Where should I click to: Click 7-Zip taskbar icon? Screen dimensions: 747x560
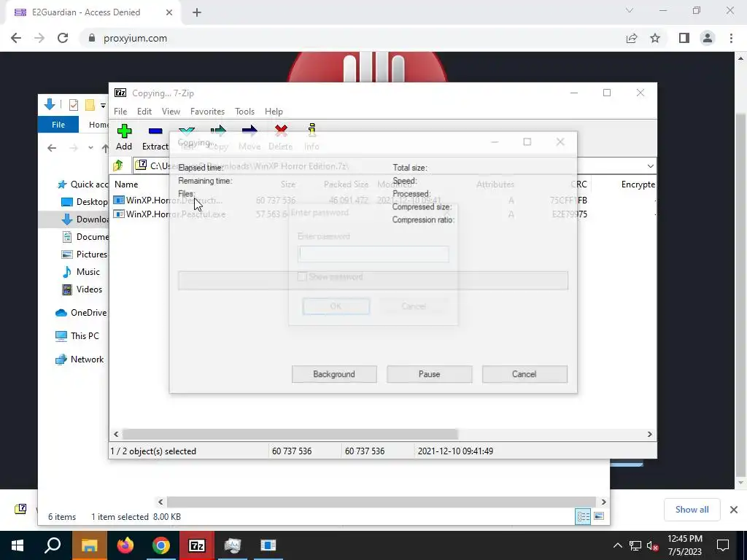(x=197, y=545)
